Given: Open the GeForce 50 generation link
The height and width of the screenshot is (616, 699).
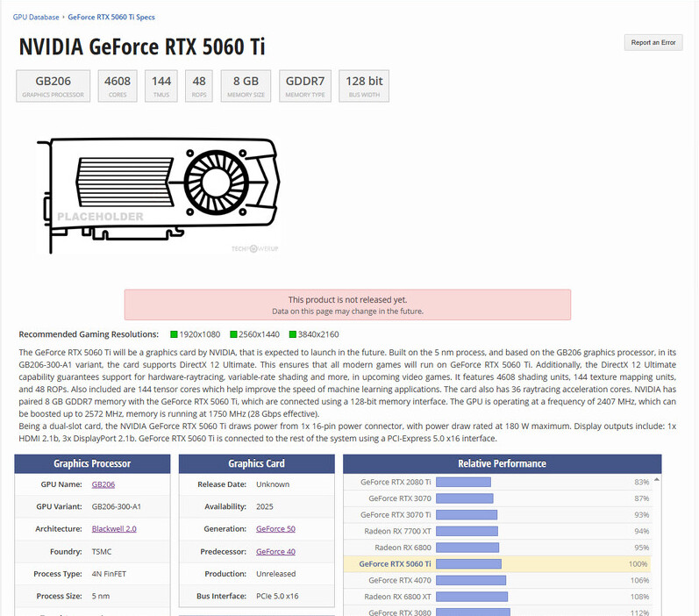Looking at the screenshot, I should tap(275, 529).
